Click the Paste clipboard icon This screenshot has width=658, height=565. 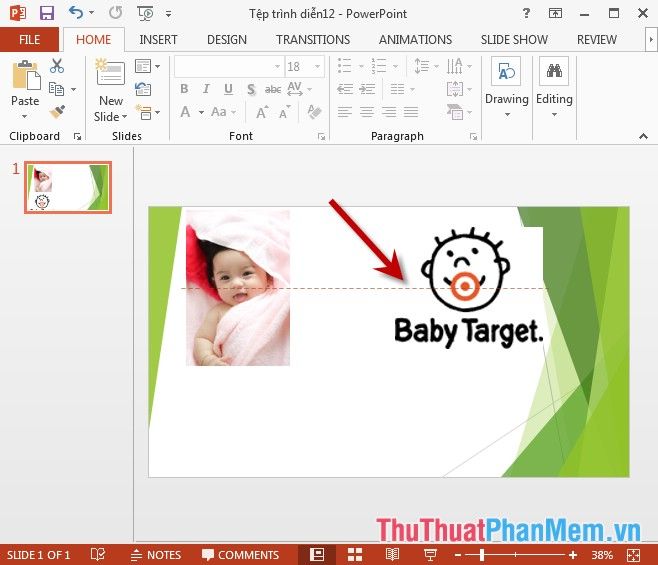[26, 75]
